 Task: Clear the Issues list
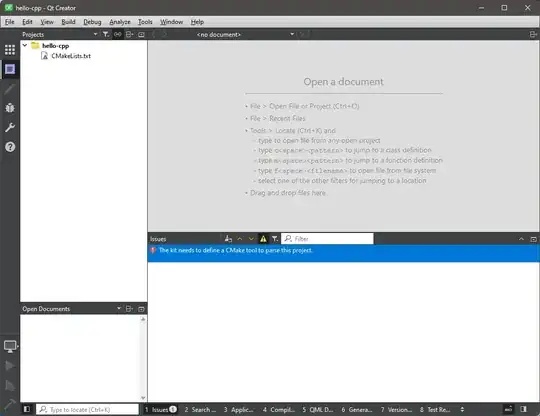coord(228,239)
